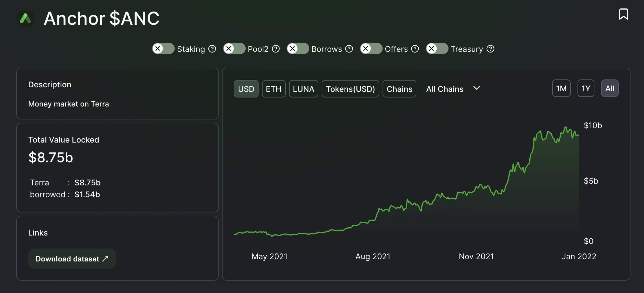The height and width of the screenshot is (293, 644).
Task: Click the Money market on Terra description
Action: pyautogui.click(x=68, y=104)
